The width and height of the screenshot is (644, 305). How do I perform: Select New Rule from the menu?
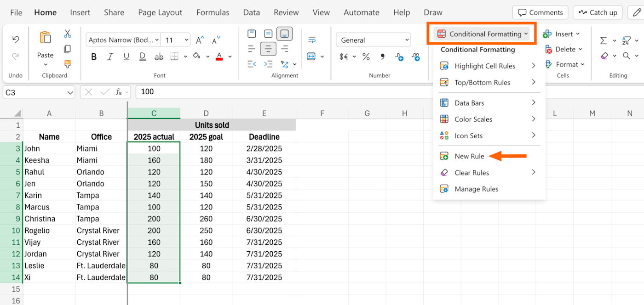point(469,156)
